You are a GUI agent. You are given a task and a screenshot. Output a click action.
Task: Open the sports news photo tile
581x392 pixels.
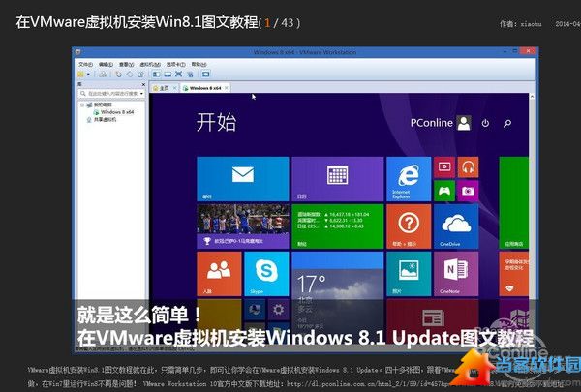[243, 226]
